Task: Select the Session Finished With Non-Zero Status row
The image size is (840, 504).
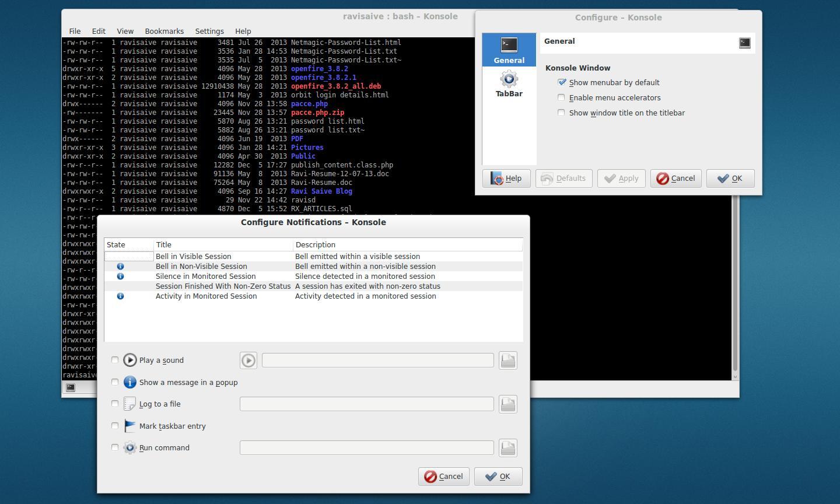Action: (223, 286)
